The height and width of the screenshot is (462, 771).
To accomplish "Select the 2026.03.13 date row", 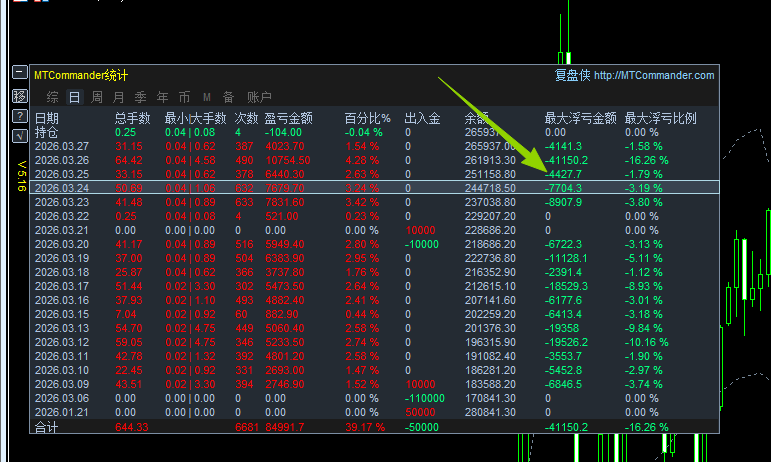I will pos(374,328).
